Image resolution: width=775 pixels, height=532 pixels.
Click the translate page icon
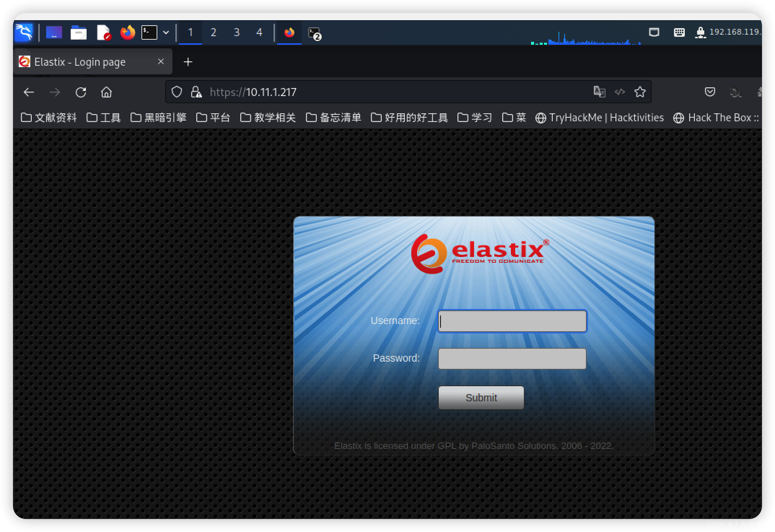[x=599, y=92]
